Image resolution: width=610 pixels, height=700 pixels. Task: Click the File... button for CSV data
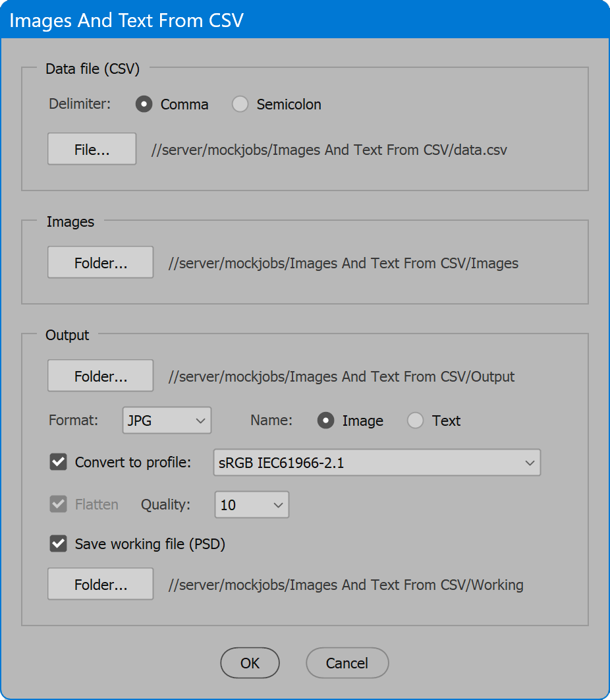(92, 149)
